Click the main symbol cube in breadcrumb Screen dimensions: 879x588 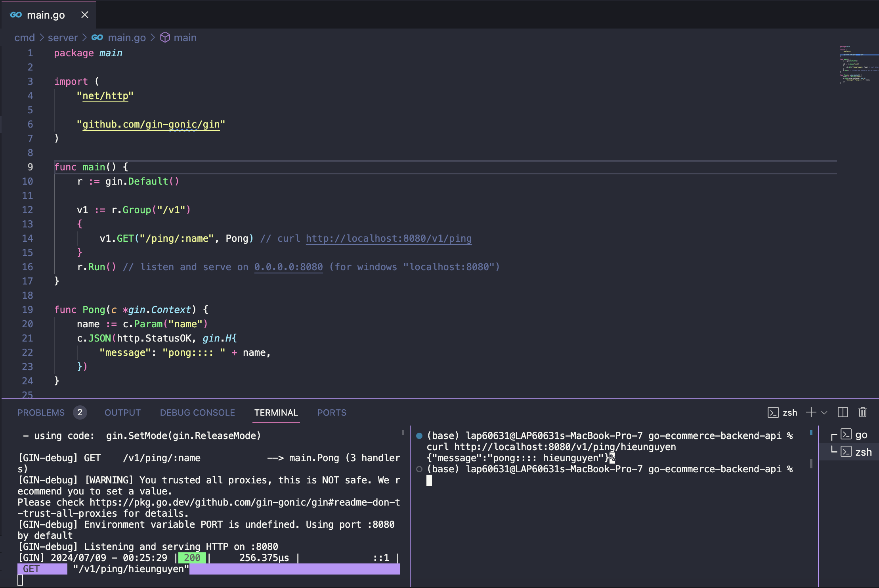165,38
